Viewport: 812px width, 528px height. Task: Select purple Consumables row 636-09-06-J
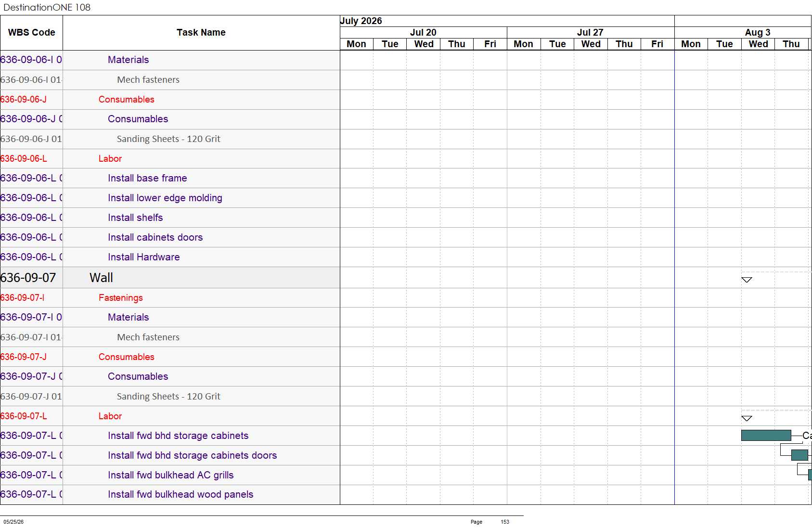170,119
